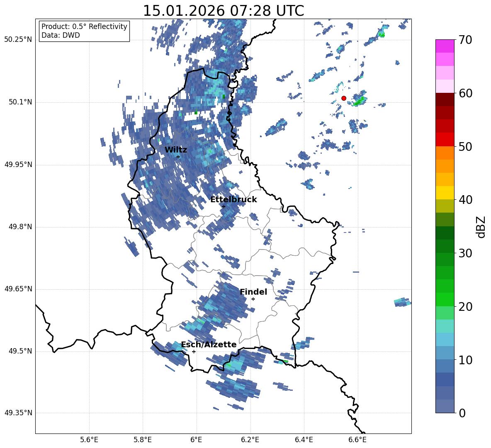
Task: Click the 49.95°N latitude label
Action: (x=18, y=165)
